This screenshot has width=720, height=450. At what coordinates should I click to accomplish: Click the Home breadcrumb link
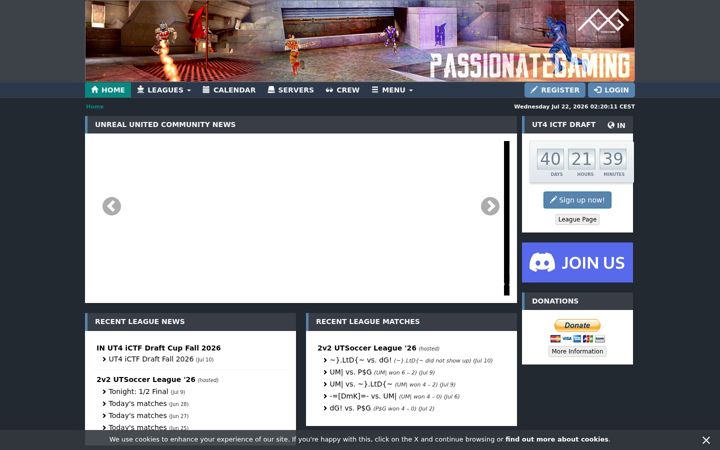95,107
